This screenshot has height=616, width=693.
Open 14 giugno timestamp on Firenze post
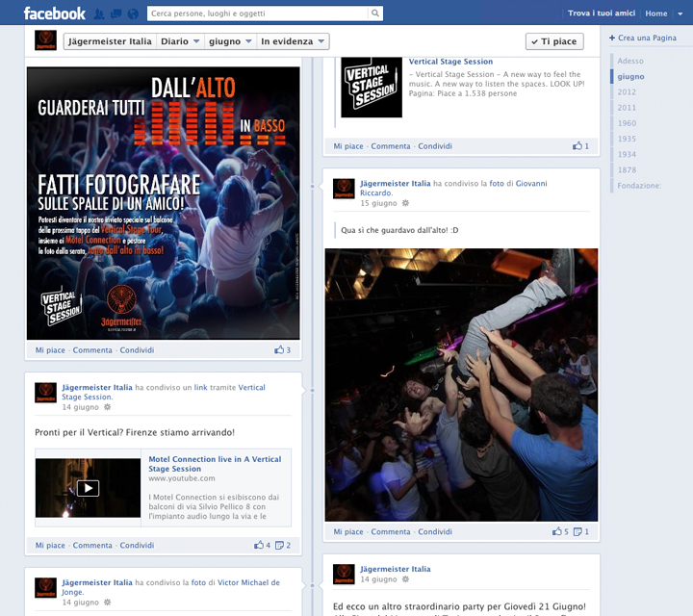pos(81,407)
